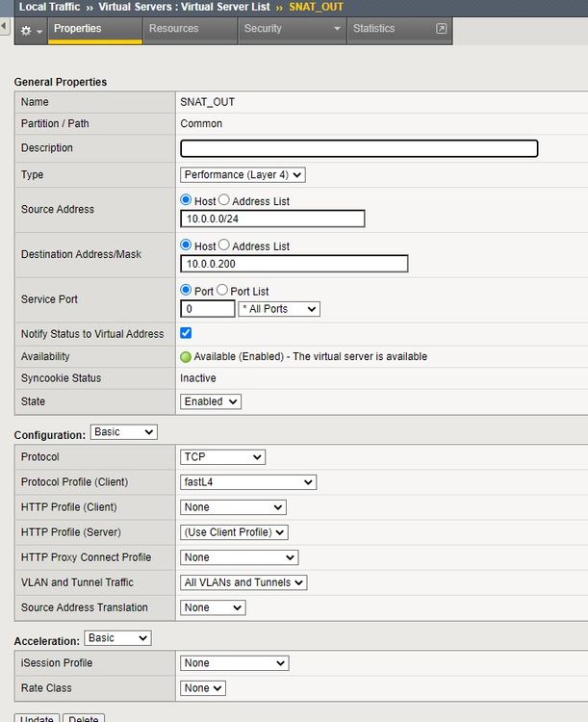
Task: Open the VLAN and Tunnel Traffic dropdown
Action: coord(243,582)
